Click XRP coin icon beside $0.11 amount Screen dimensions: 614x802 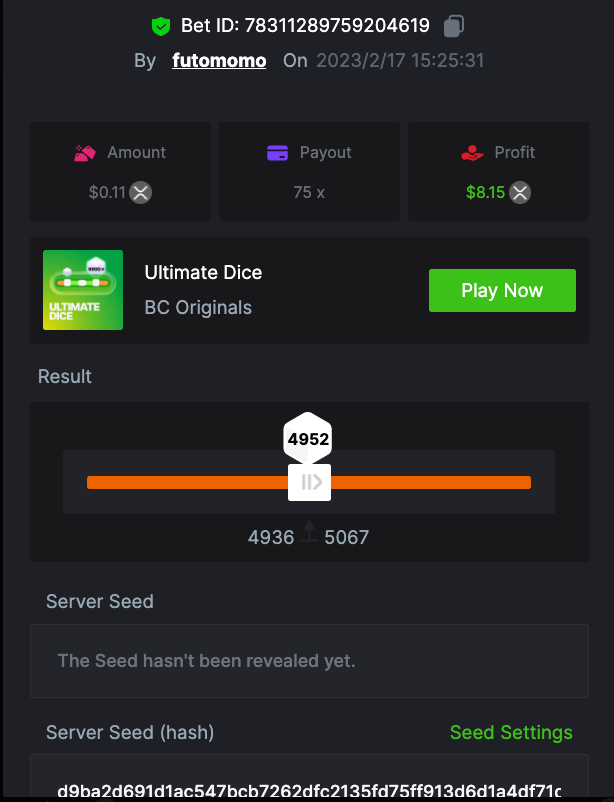pyautogui.click(x=141, y=192)
